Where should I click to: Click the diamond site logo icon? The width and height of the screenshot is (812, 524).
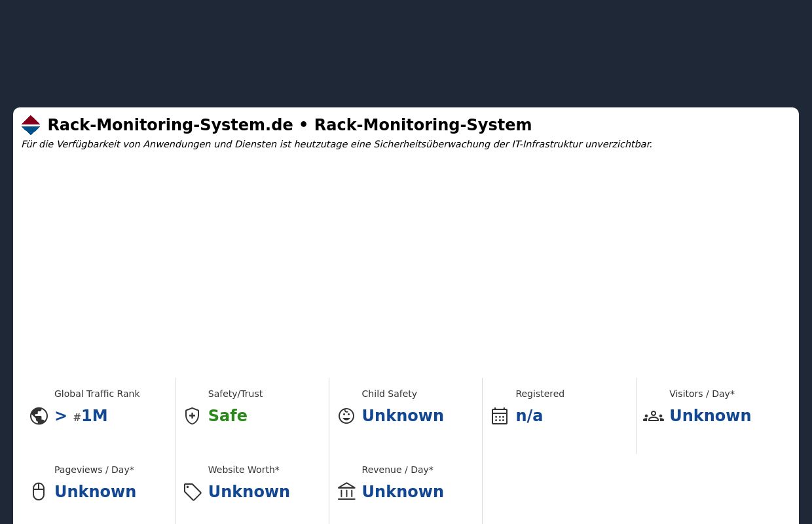[31, 125]
